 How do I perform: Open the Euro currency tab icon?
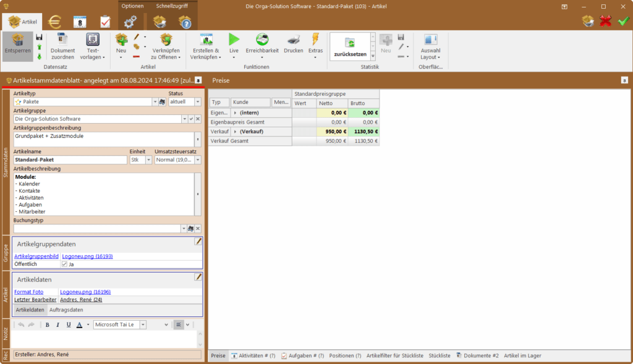[54, 22]
